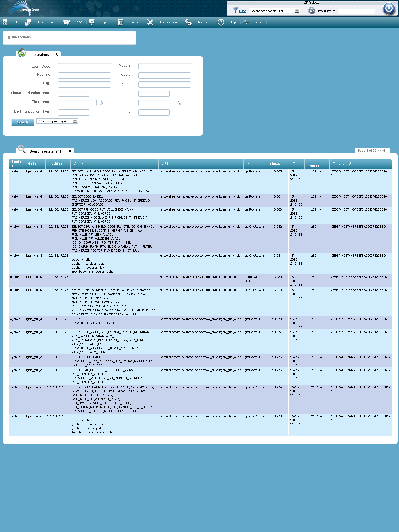The width and height of the screenshot is (399, 532).
Task: Open the Advanced menu
Action: (x=204, y=22)
